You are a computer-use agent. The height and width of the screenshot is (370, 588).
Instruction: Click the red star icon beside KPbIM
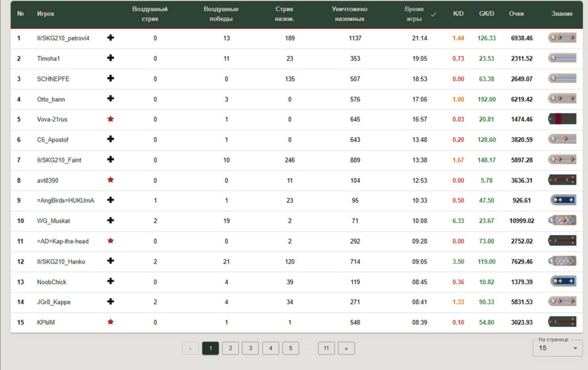[x=111, y=322]
